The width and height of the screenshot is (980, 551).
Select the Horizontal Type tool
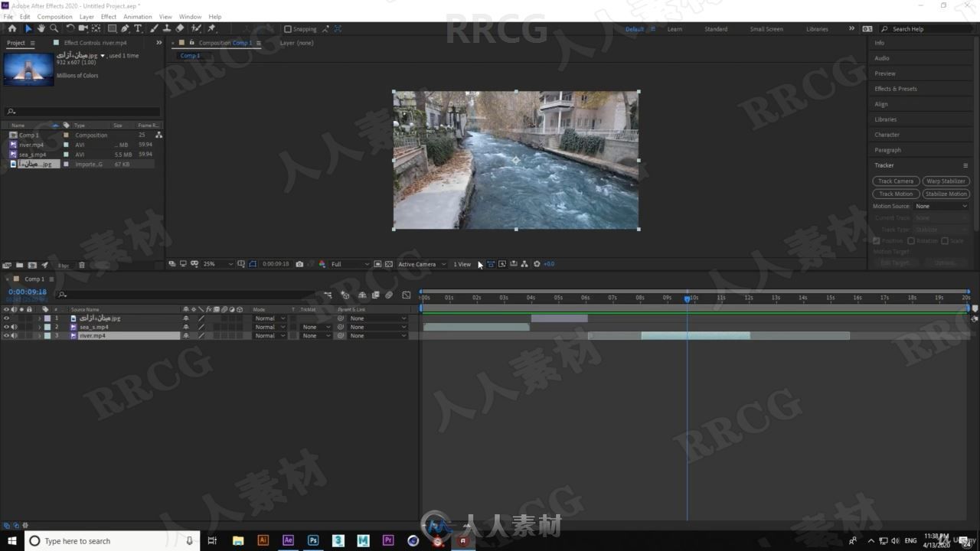(x=138, y=28)
